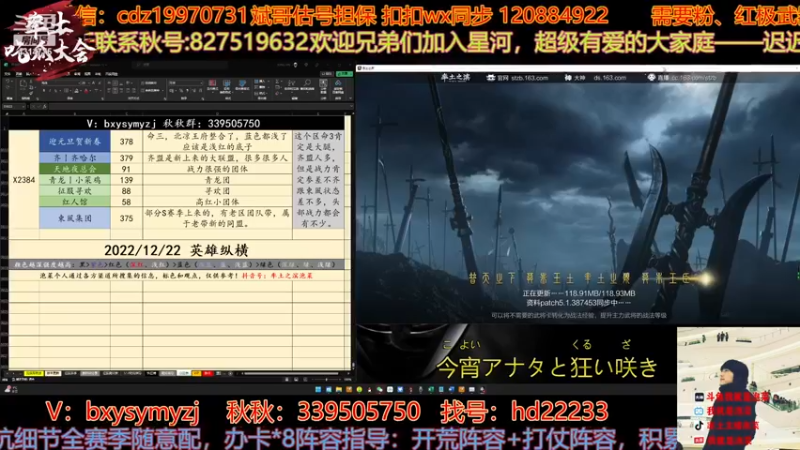The width and height of the screenshot is (800, 450).
Task: Open the File menu in Excel
Action: click(x=7, y=74)
